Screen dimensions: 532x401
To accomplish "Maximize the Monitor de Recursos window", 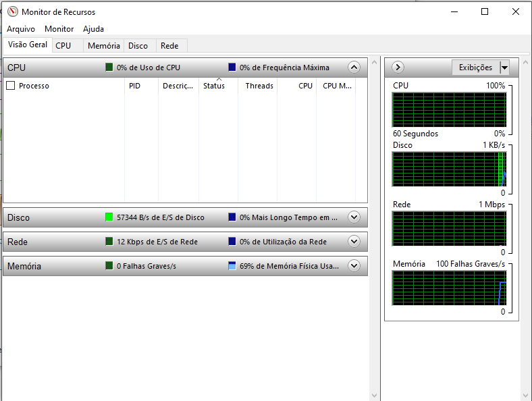I will click(x=485, y=12).
